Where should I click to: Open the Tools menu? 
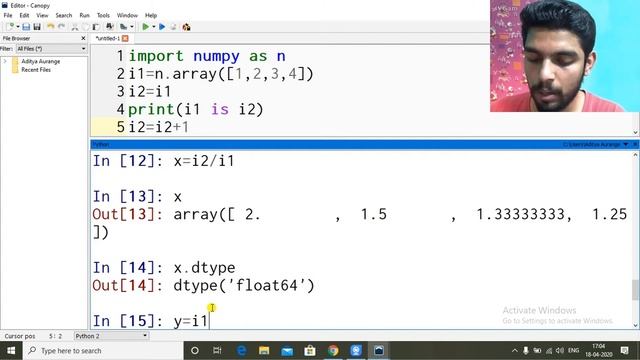pyautogui.click(x=103, y=15)
